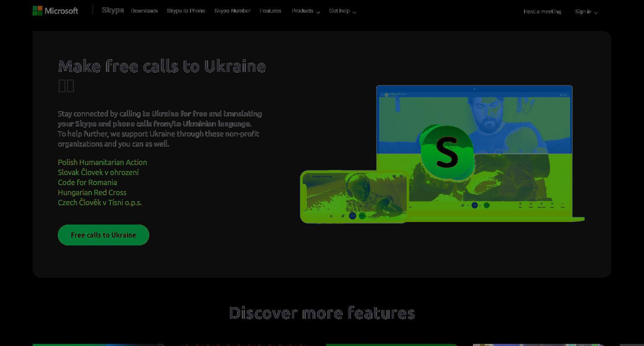Open Czech Člověk v Tísni o.p.s. link
The width and height of the screenshot is (644, 346).
(x=100, y=202)
